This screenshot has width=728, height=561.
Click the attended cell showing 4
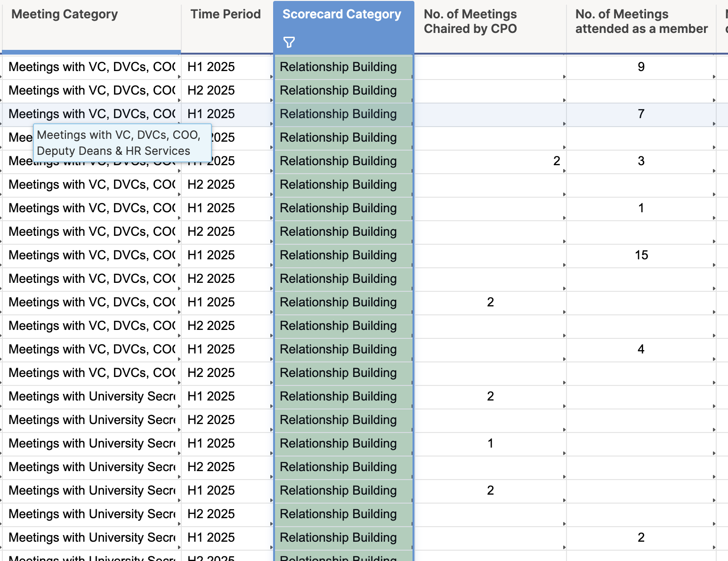click(641, 349)
